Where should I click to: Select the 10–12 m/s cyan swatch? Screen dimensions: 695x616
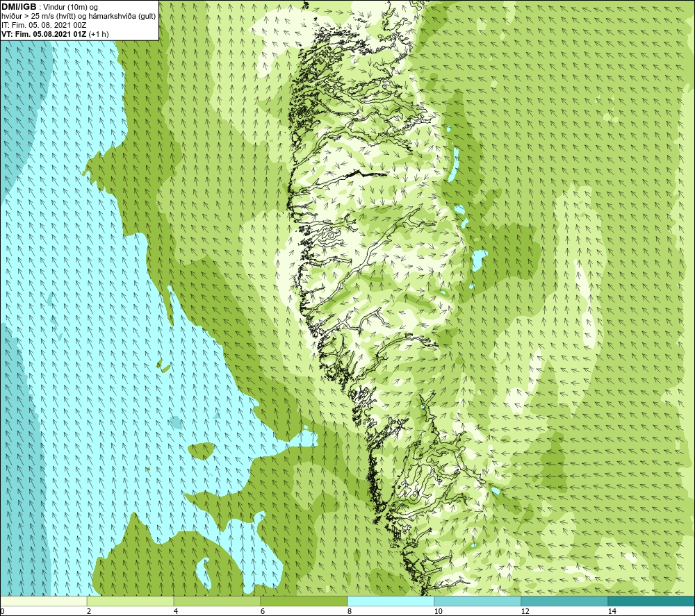pos(478,601)
